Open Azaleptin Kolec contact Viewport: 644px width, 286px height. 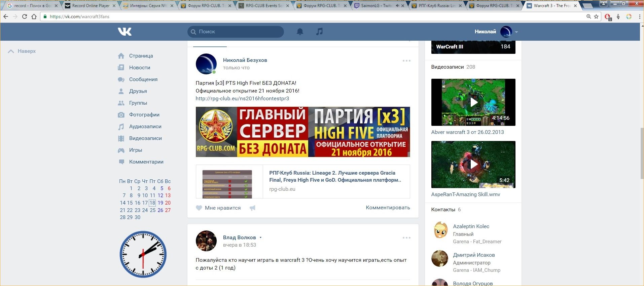tap(471, 226)
